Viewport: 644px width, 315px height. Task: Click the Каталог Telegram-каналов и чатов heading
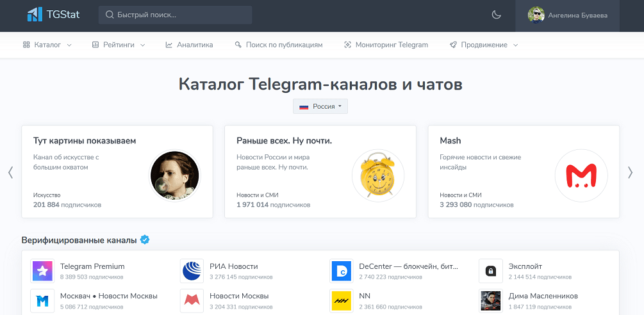tap(320, 85)
